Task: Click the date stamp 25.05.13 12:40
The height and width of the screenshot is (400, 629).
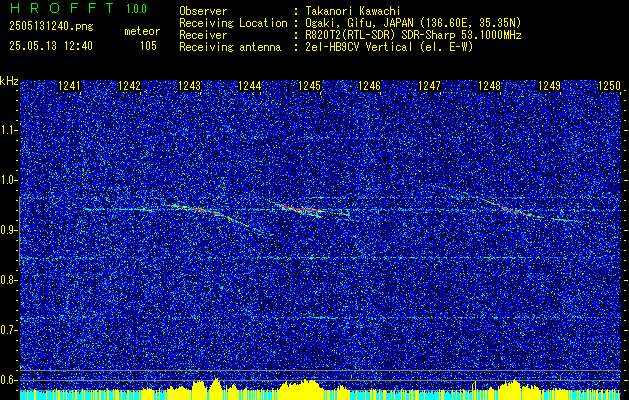Action: (x=51, y=46)
